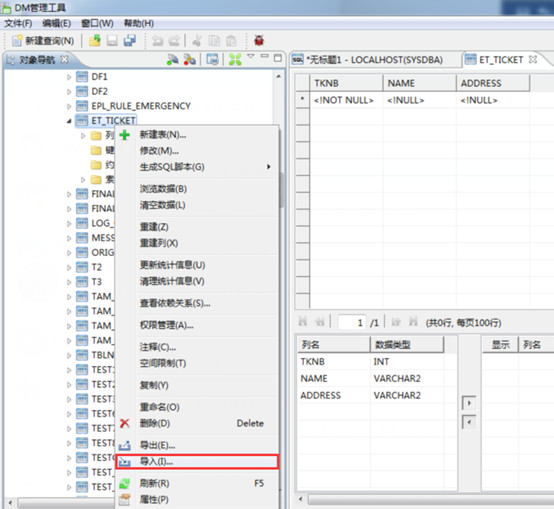The width and height of the screenshot is (554, 509).
Task: Close the ET_TICKET editor tab
Action: click(533, 59)
